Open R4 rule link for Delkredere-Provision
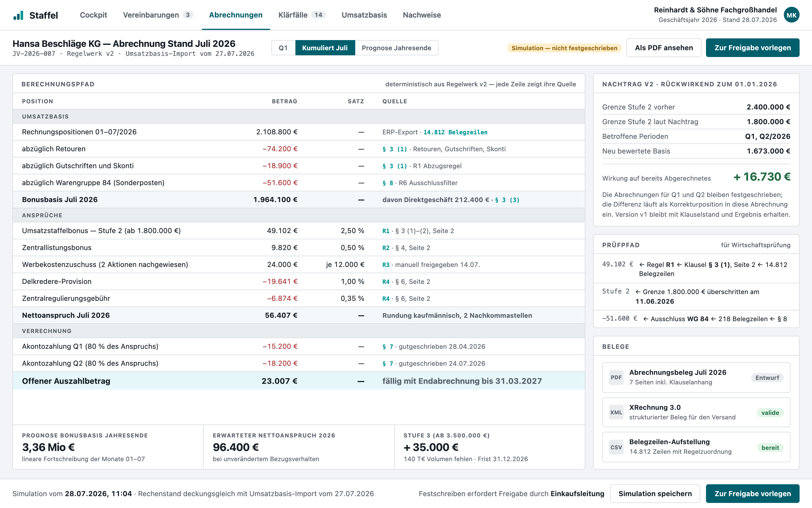This screenshot has width=812, height=508. pyautogui.click(x=386, y=282)
